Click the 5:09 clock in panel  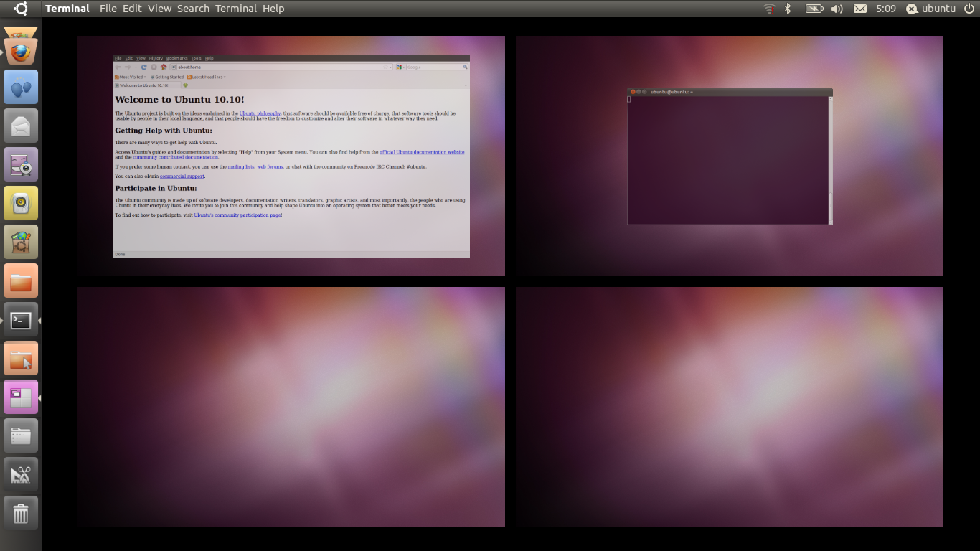[x=886, y=9]
